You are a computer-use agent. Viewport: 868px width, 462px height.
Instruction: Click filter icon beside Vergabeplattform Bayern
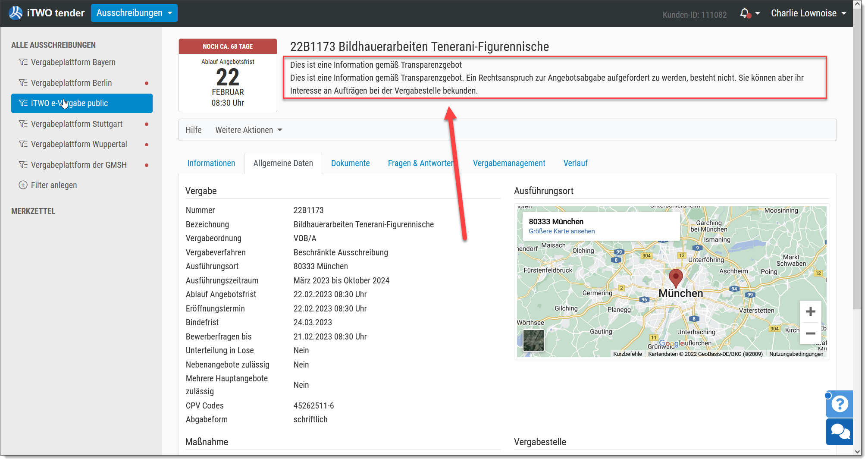23,62
